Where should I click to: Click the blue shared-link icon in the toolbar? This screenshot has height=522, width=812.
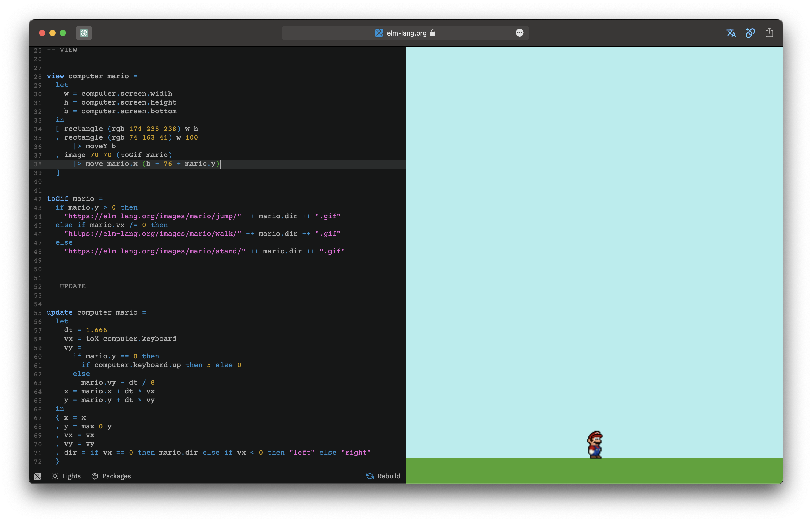coord(750,33)
